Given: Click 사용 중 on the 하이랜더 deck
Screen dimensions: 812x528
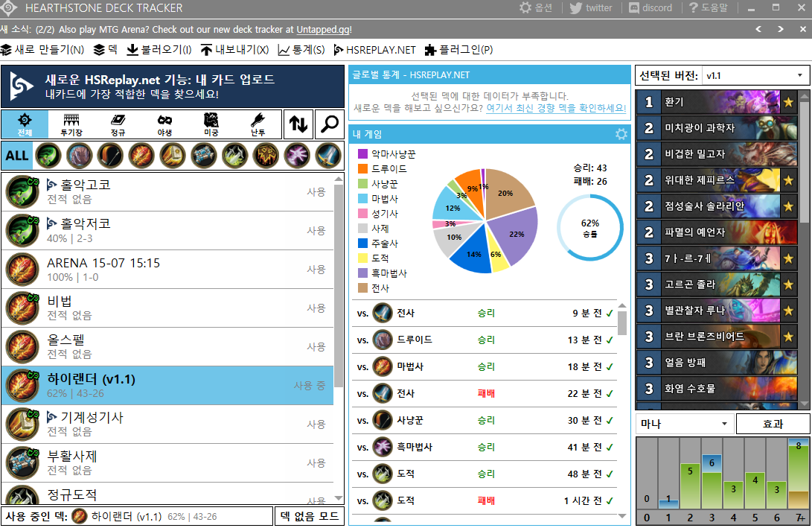Looking at the screenshot, I should tap(310, 386).
